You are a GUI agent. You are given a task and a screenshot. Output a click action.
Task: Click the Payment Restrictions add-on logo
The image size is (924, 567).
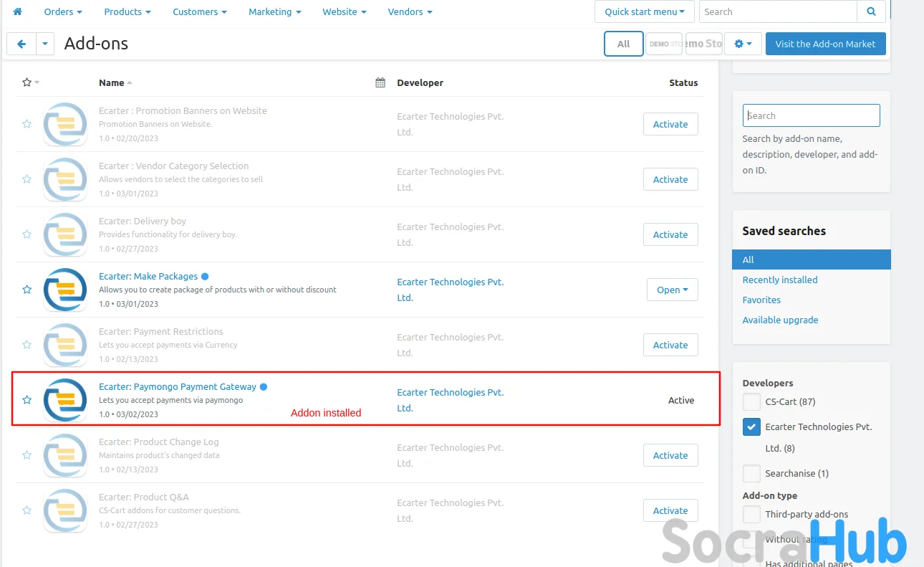coord(65,345)
